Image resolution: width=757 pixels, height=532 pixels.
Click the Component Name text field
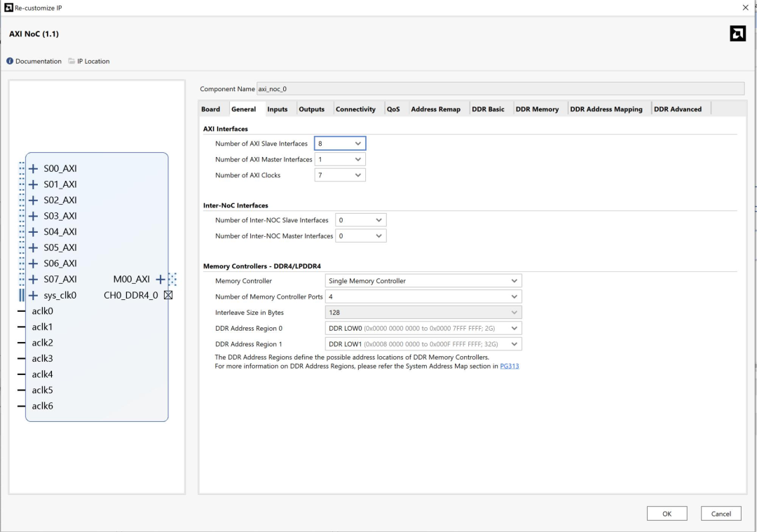click(500, 89)
